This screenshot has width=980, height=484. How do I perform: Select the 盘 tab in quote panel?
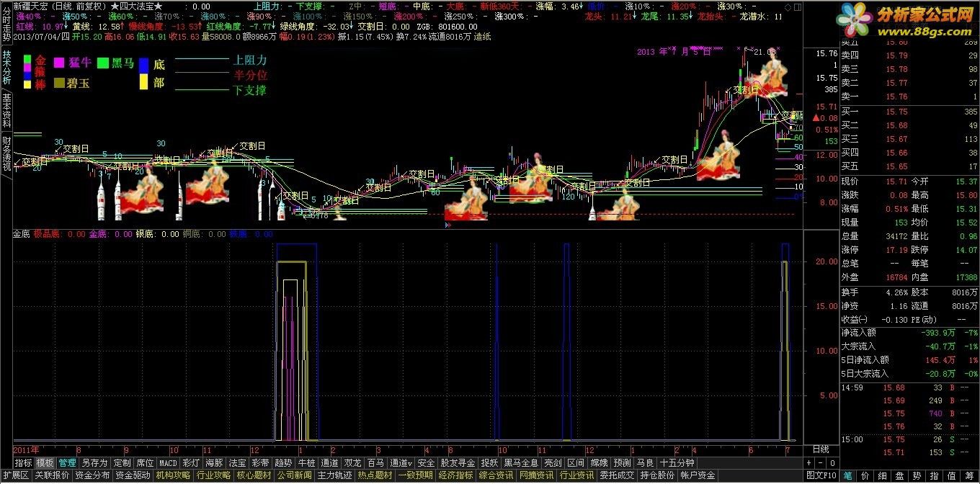[900, 475]
